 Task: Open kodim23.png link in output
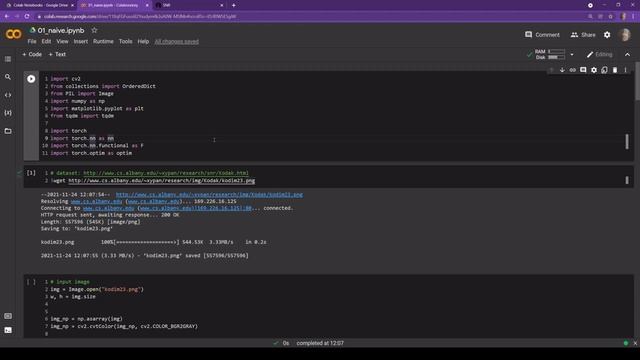tap(209, 195)
